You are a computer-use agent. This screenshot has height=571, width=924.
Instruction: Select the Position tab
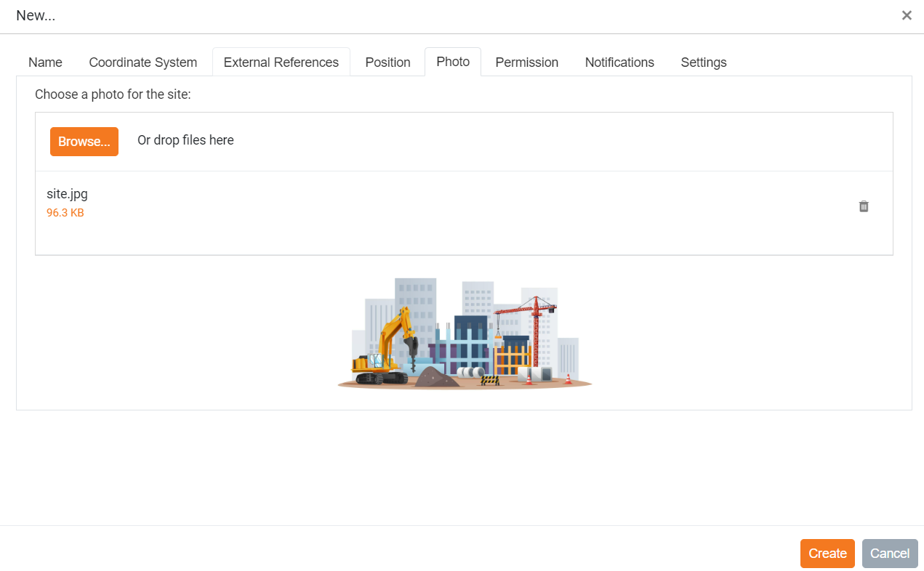387,62
